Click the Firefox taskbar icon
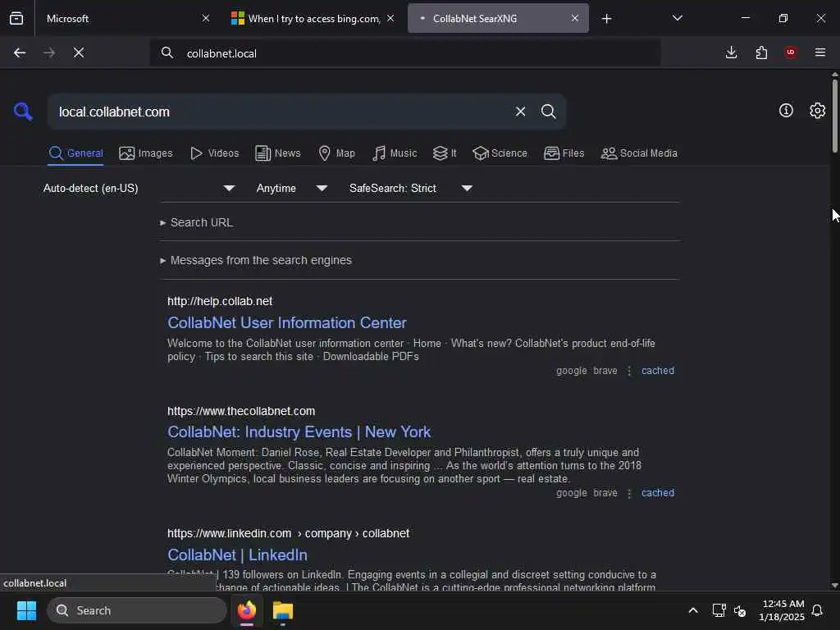The width and height of the screenshot is (840, 630). coord(247,610)
